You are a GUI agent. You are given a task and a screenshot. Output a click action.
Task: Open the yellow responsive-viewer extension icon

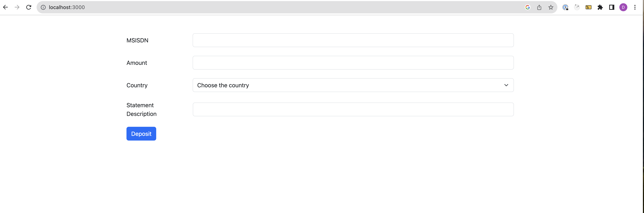(x=589, y=7)
